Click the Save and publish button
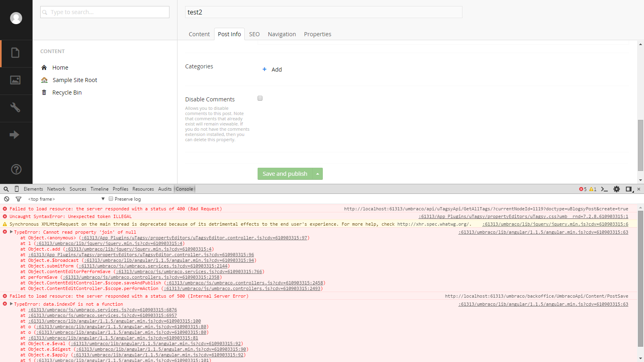Image resolution: width=644 pixels, height=362 pixels. [x=285, y=174]
